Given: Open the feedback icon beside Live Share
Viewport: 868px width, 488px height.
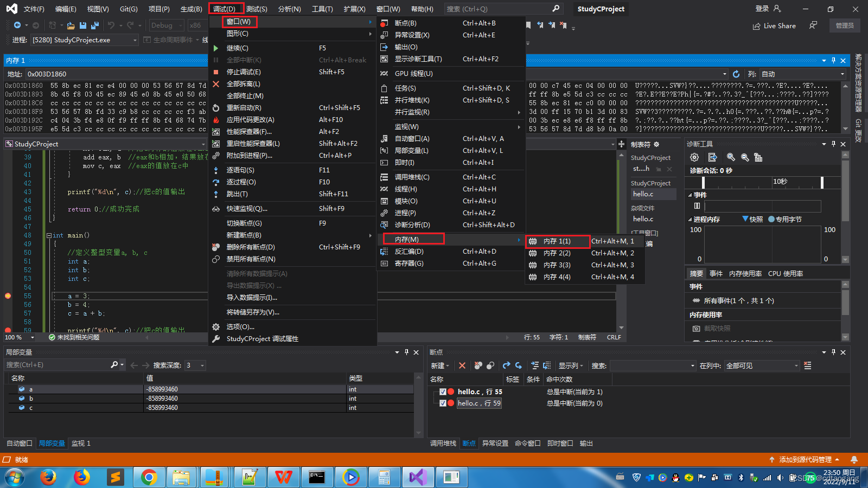Looking at the screenshot, I should 813,25.
